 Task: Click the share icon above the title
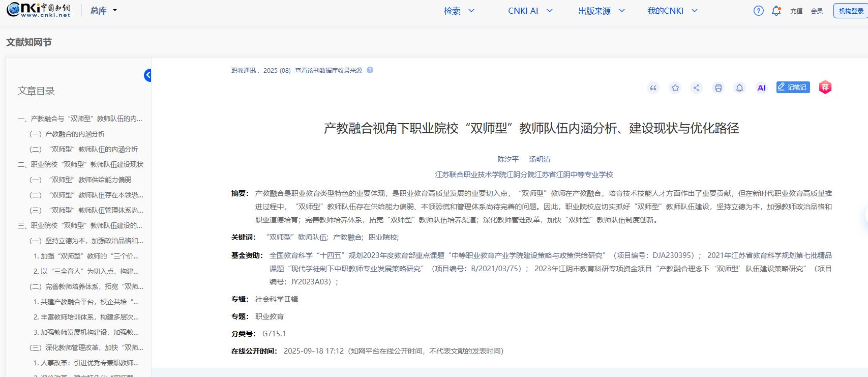tap(697, 88)
